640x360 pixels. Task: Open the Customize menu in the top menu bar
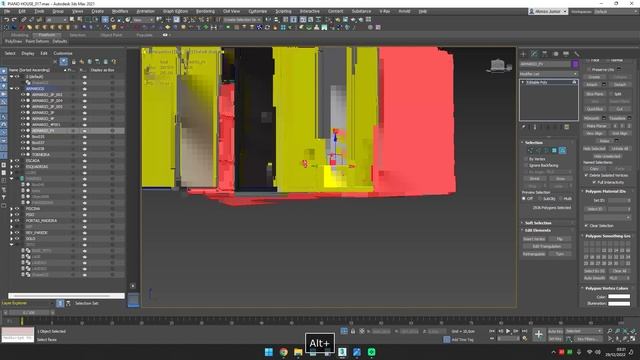[258, 11]
